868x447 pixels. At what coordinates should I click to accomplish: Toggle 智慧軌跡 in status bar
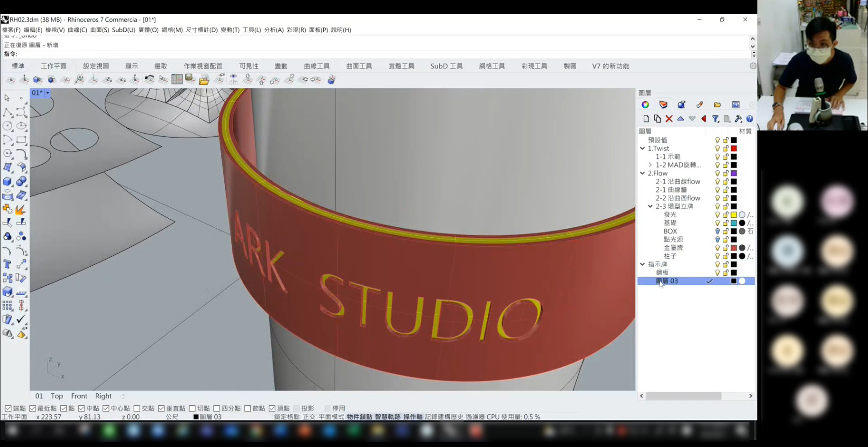click(388, 417)
